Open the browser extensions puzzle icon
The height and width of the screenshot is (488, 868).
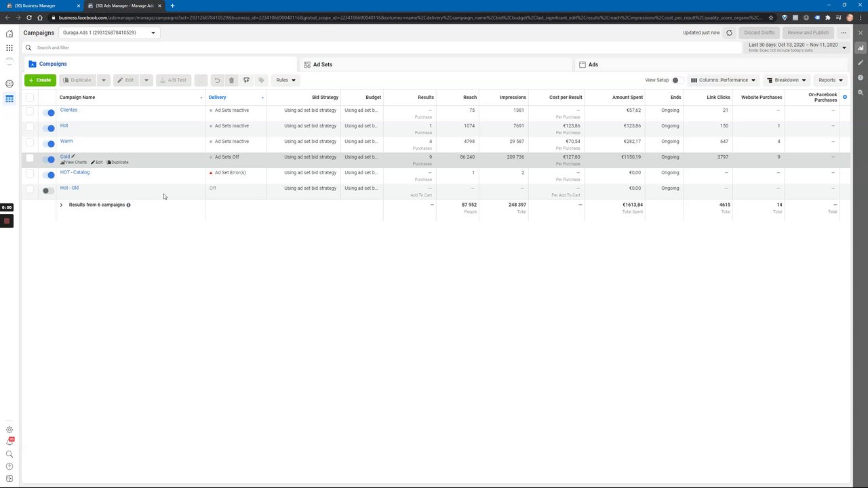pyautogui.click(x=828, y=18)
